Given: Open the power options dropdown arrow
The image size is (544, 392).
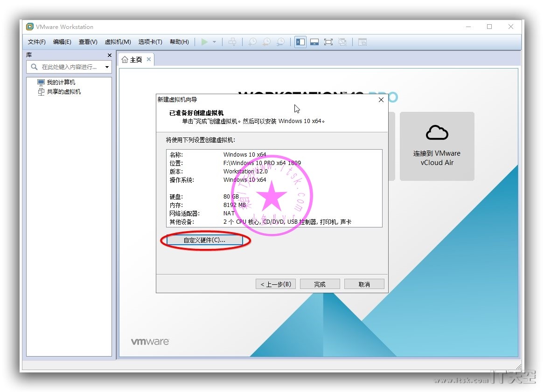Looking at the screenshot, I should point(215,42).
